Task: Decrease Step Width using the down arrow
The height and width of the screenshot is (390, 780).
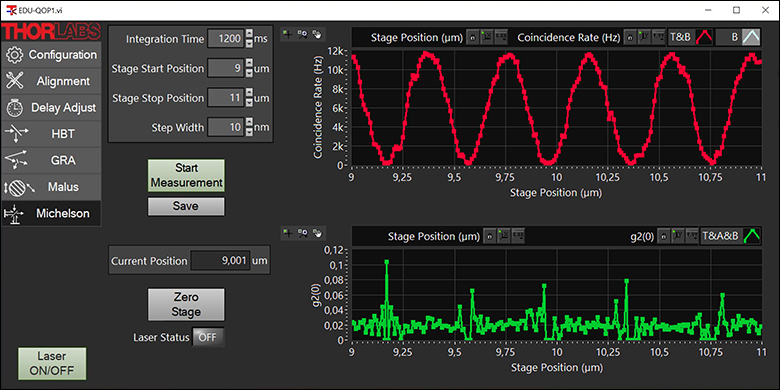Action: [x=249, y=132]
